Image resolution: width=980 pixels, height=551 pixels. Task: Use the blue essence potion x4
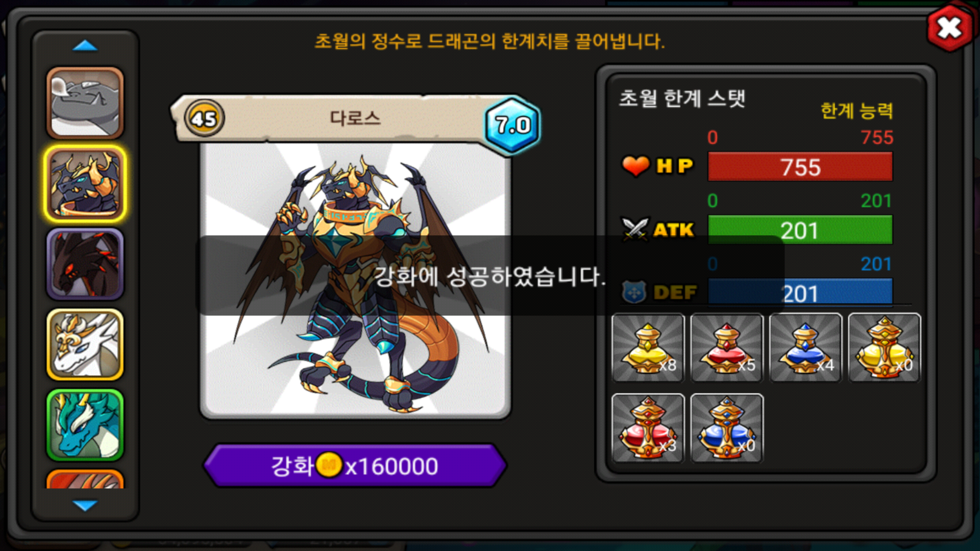click(805, 347)
